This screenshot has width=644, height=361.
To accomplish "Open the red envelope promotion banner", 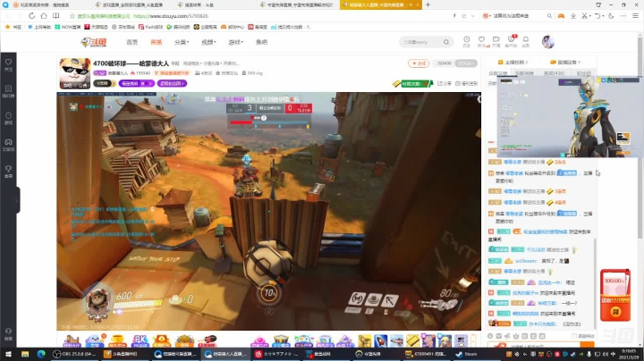I will pos(615,295).
